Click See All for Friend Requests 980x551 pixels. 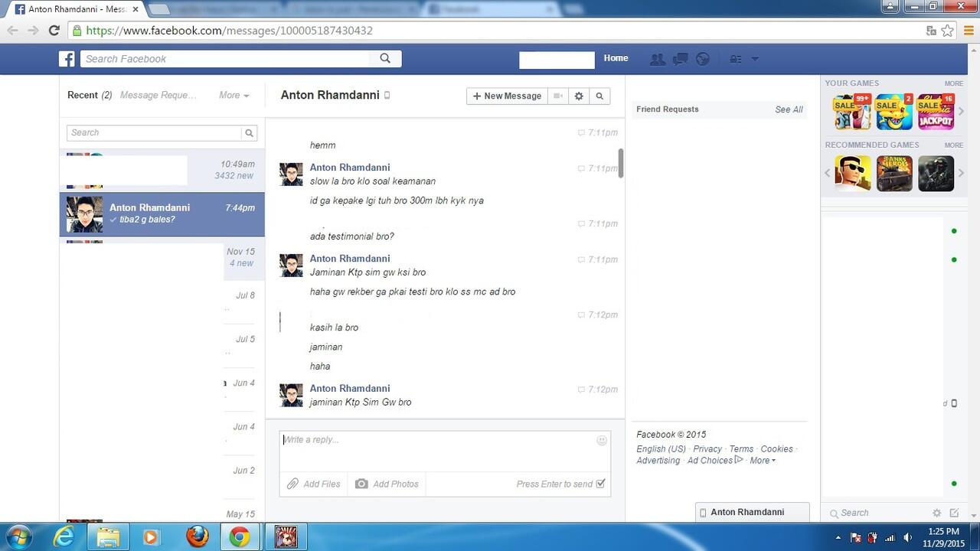click(789, 109)
